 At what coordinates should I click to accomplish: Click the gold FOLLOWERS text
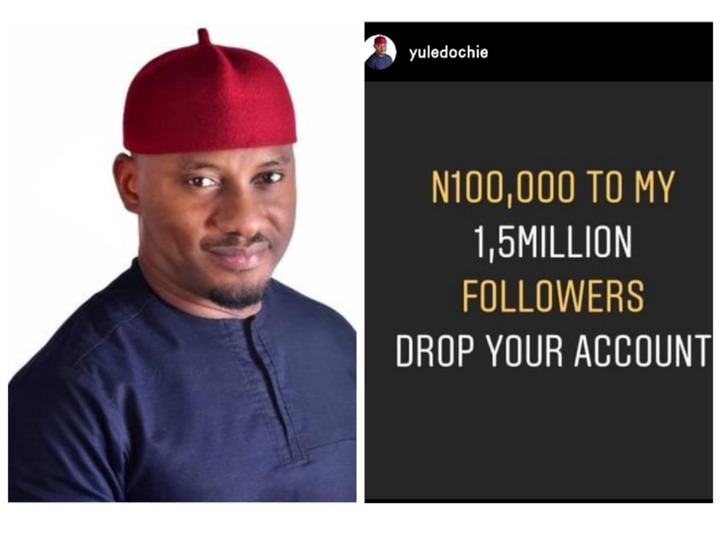point(553,296)
